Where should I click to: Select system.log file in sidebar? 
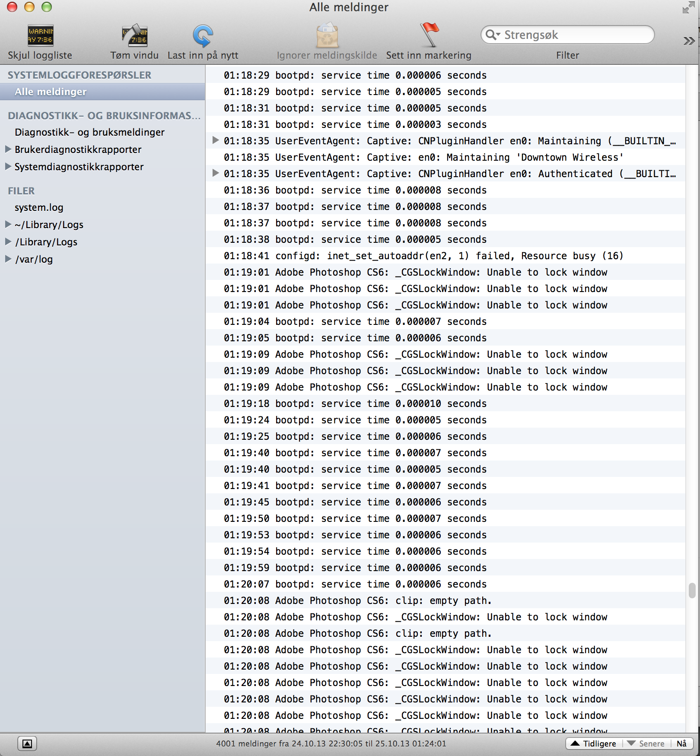pos(39,207)
